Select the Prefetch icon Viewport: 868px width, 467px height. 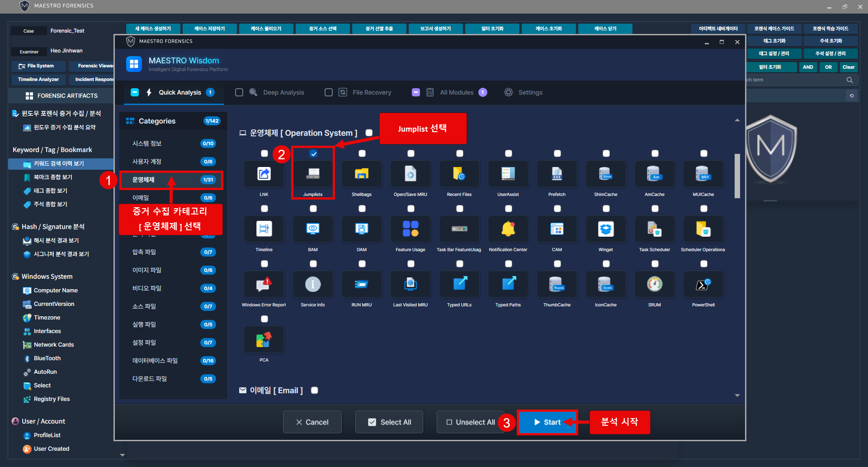557,174
